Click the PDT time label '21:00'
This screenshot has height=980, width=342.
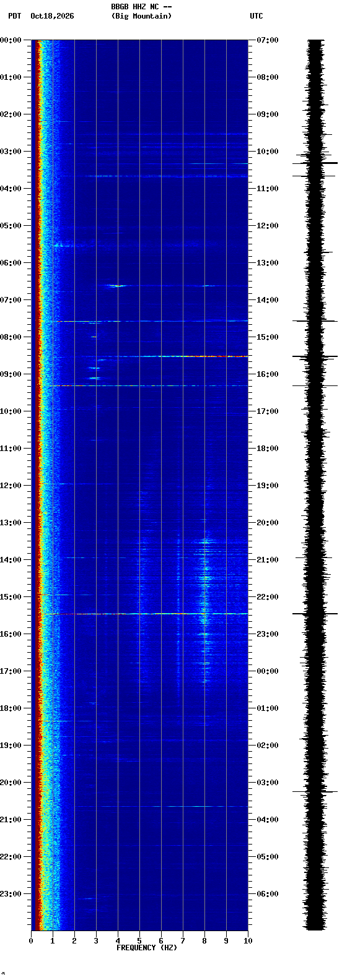[x=11, y=820]
